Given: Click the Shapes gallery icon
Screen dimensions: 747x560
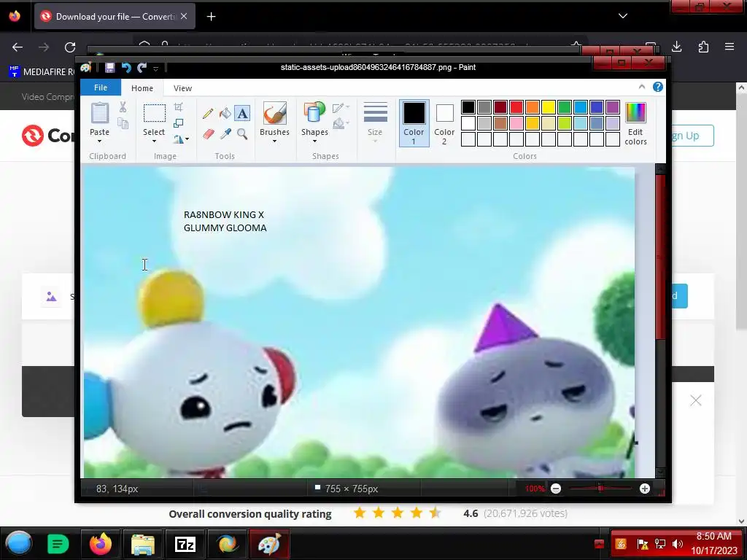Looking at the screenshot, I should tap(314, 113).
